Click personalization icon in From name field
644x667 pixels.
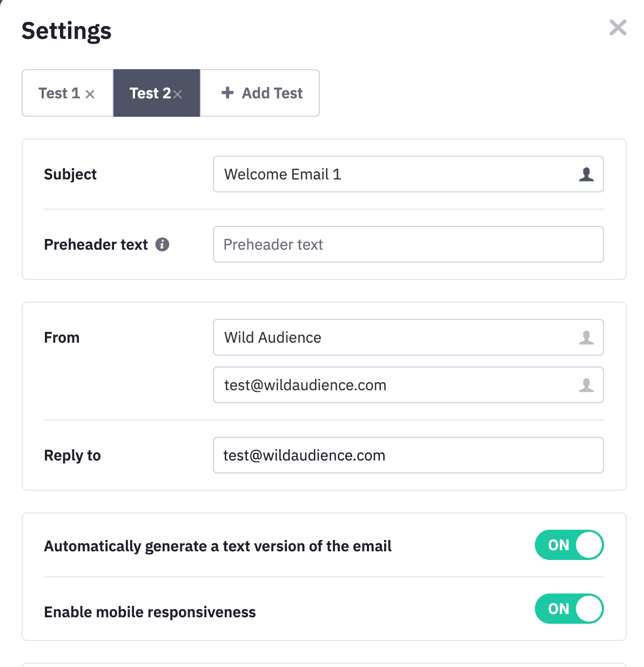pyautogui.click(x=586, y=337)
